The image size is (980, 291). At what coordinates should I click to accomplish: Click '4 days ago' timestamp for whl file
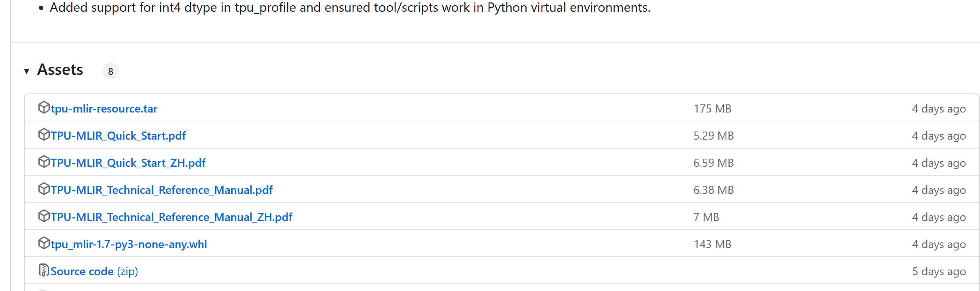tap(939, 244)
